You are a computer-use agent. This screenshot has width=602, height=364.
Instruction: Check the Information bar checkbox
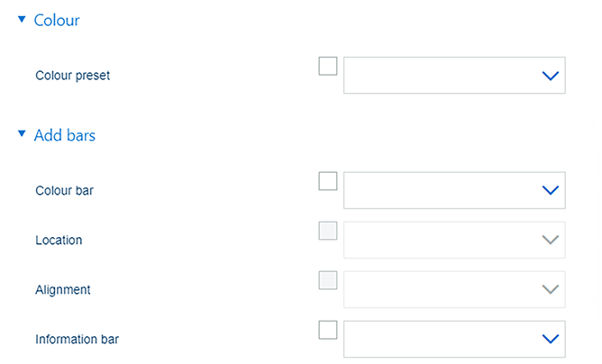(328, 329)
